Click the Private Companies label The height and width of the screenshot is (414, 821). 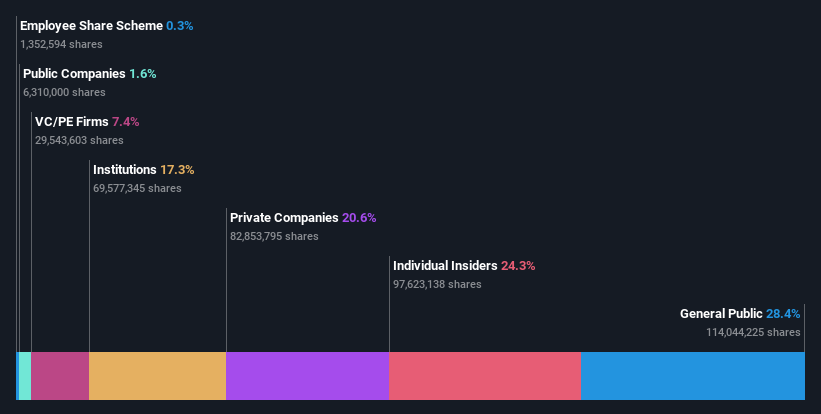pos(284,217)
